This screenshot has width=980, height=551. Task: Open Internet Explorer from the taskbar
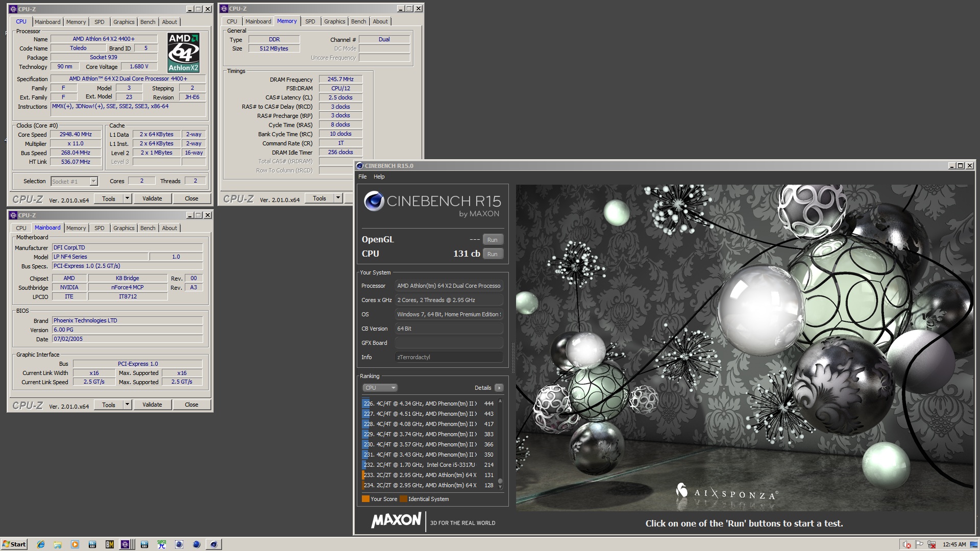[x=41, y=544]
